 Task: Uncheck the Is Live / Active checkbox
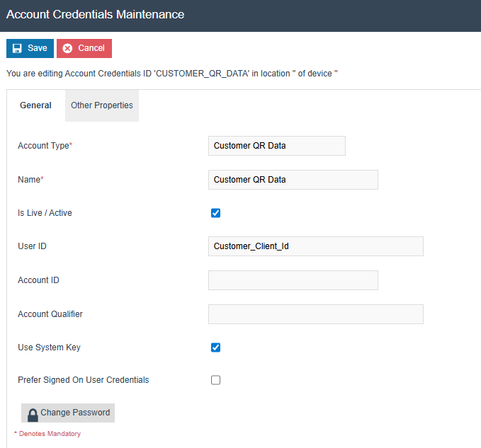[216, 213]
